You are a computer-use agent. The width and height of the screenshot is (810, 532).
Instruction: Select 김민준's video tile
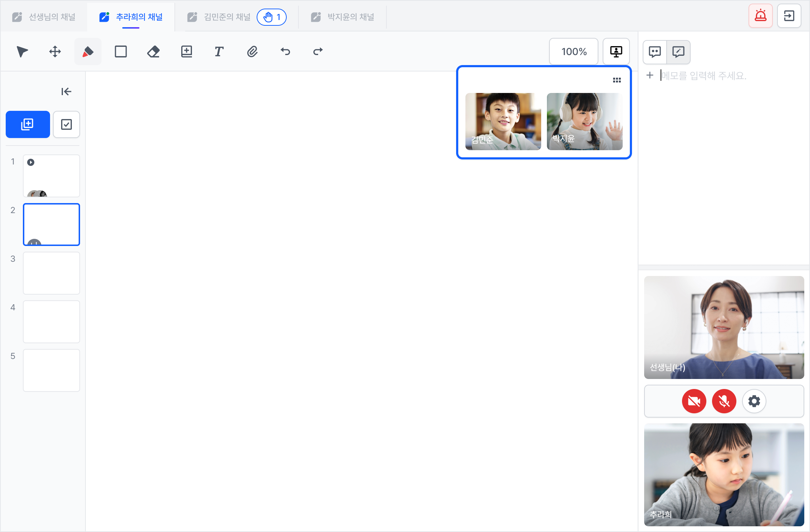(503, 122)
